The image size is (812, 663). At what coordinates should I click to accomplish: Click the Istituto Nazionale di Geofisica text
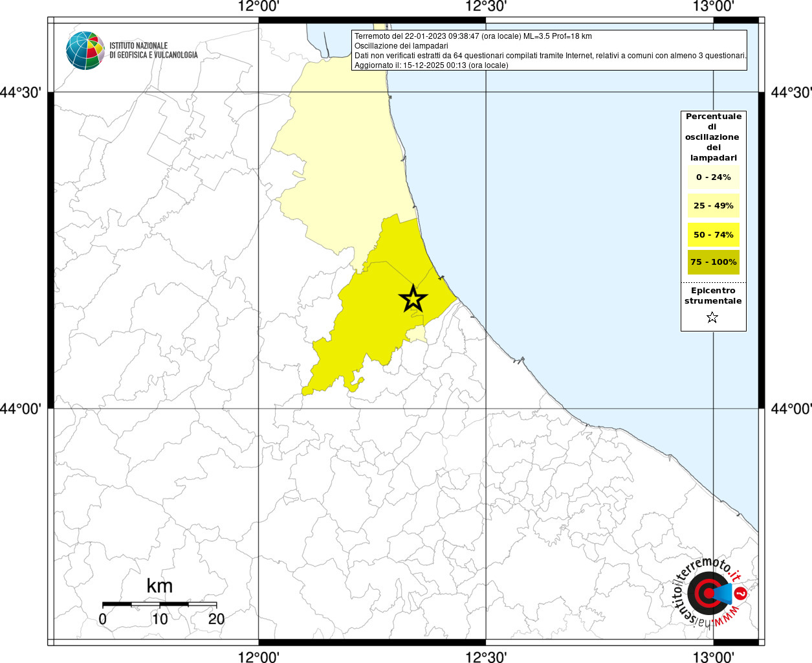coord(153,51)
